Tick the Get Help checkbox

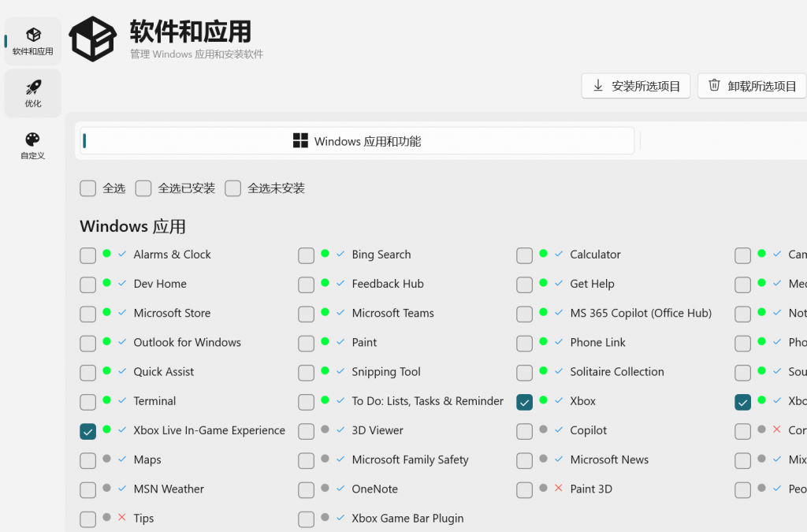[x=524, y=285]
